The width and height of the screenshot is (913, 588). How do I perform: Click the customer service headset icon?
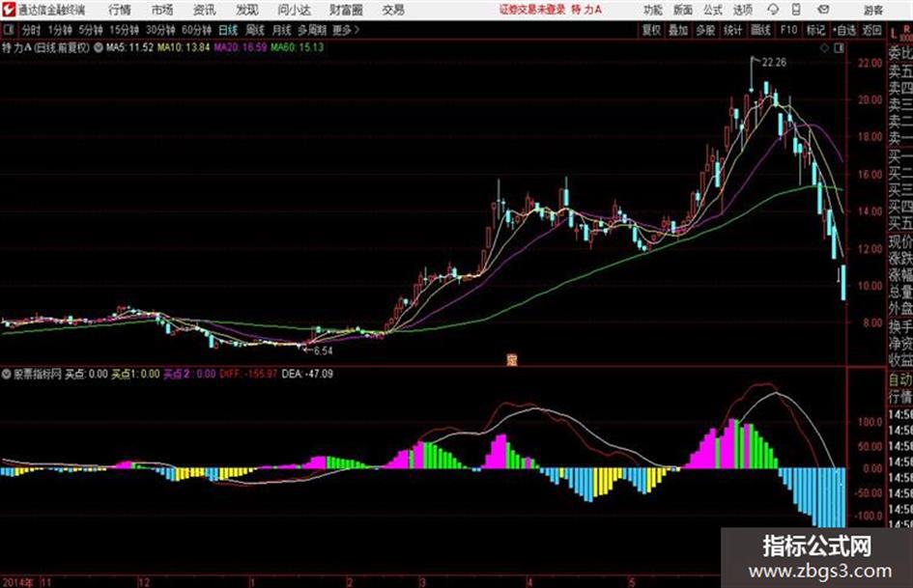(x=773, y=10)
